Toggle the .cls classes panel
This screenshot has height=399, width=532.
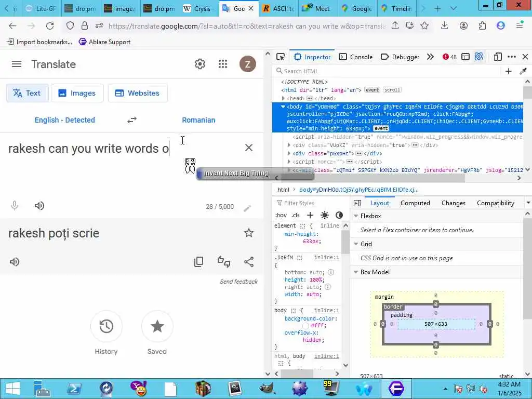point(296,215)
